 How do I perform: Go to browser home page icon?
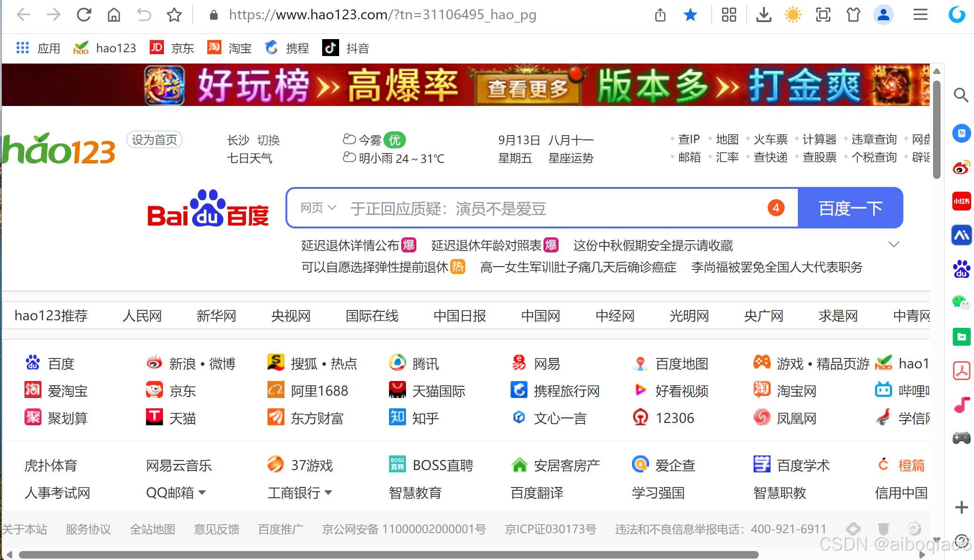114,15
